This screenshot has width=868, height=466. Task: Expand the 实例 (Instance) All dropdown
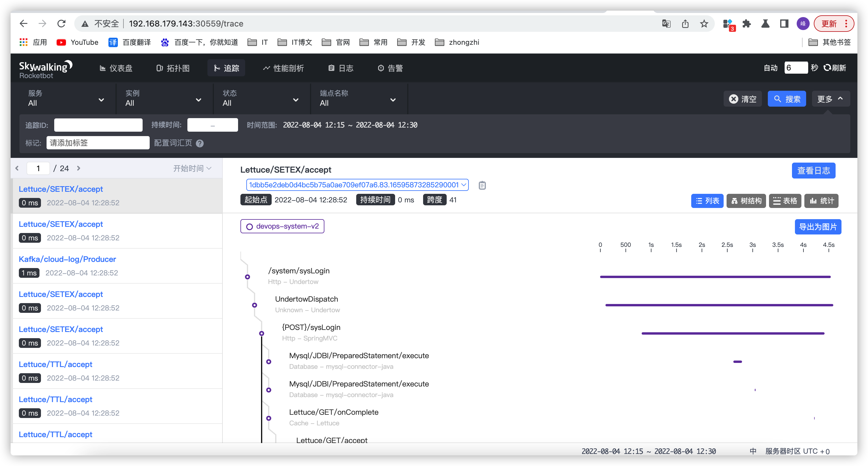click(163, 99)
